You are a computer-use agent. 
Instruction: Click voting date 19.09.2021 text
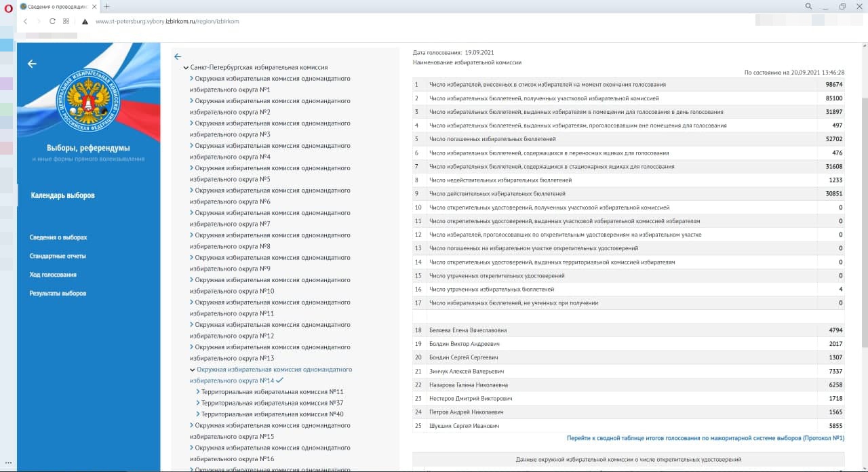(x=479, y=52)
